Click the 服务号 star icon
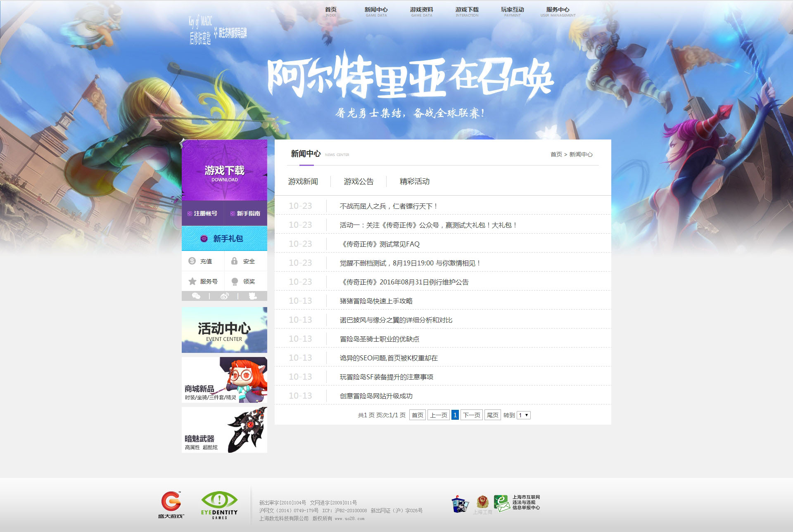The width and height of the screenshot is (793, 532). click(x=192, y=281)
